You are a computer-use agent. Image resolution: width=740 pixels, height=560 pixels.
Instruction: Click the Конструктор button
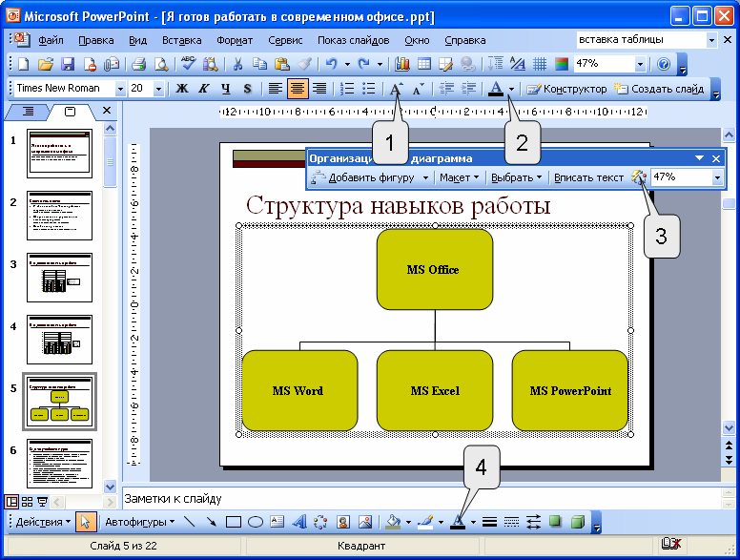(x=566, y=89)
